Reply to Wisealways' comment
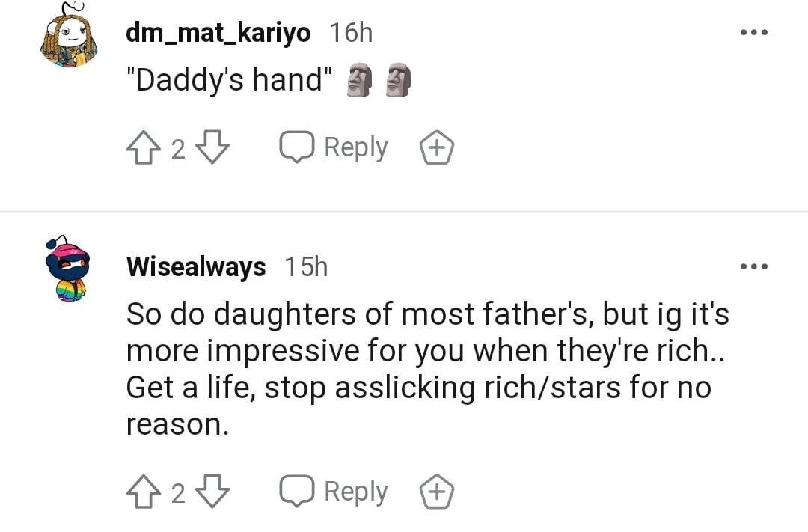The height and width of the screenshot is (532, 808). (334, 492)
